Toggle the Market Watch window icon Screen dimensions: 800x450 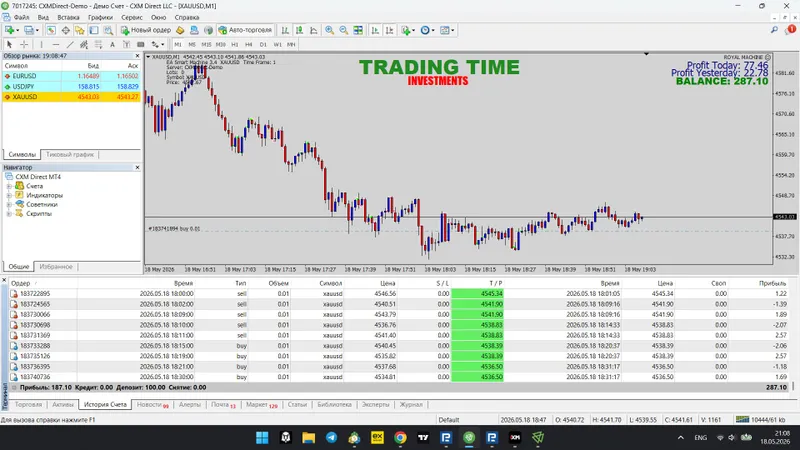(x=51, y=31)
